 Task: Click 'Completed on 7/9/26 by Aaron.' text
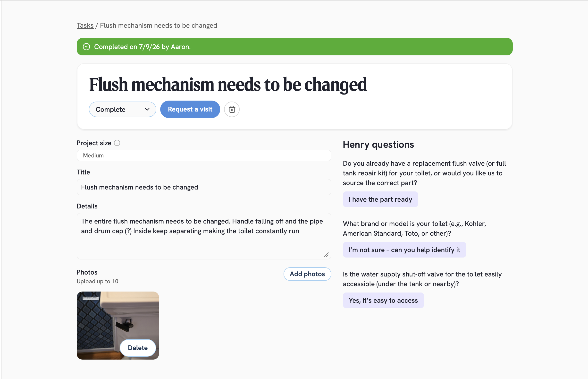(x=143, y=47)
